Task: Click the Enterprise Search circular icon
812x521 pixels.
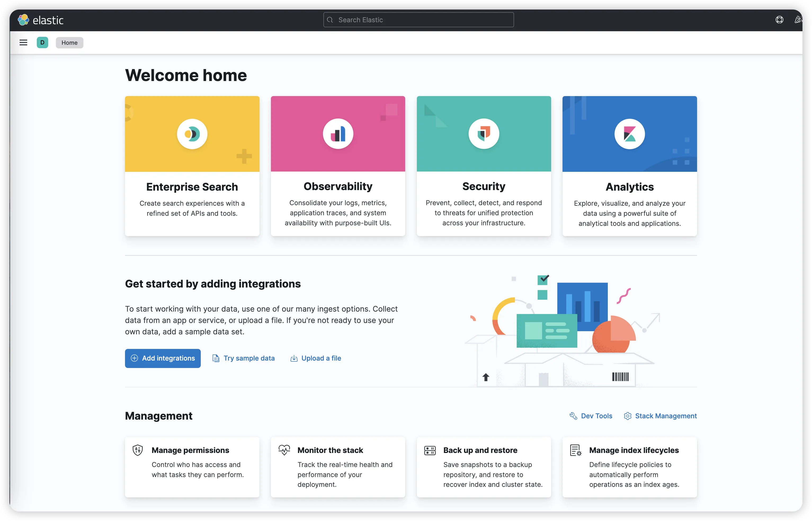Action: pyautogui.click(x=192, y=134)
